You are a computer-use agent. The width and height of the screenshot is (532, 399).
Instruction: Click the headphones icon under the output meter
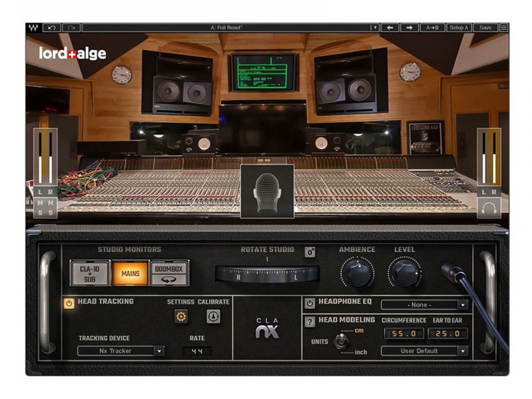point(489,208)
